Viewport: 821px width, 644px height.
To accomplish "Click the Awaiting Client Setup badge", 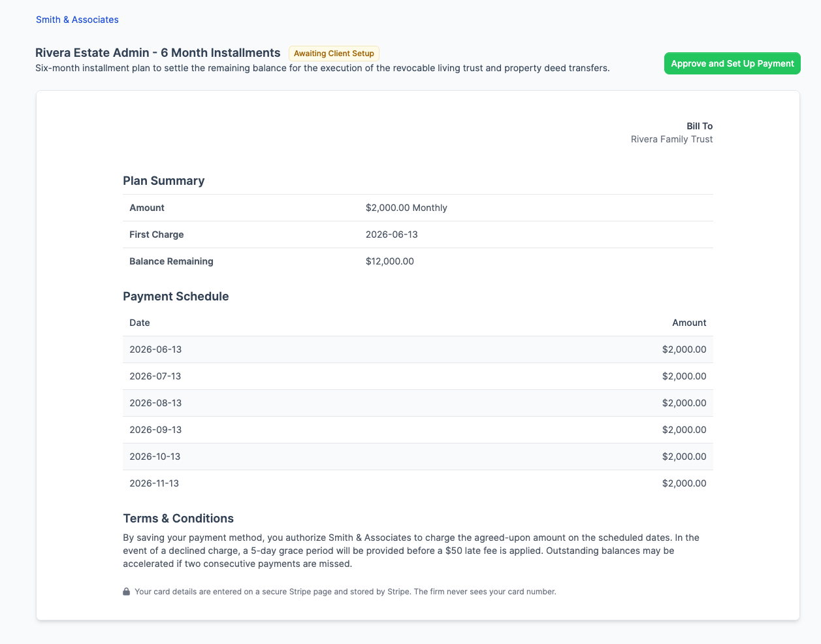I will pos(334,54).
